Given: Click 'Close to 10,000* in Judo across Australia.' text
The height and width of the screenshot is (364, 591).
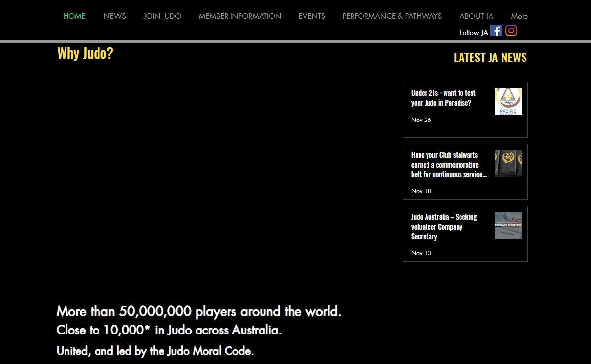Looking at the screenshot, I should click(x=169, y=330).
